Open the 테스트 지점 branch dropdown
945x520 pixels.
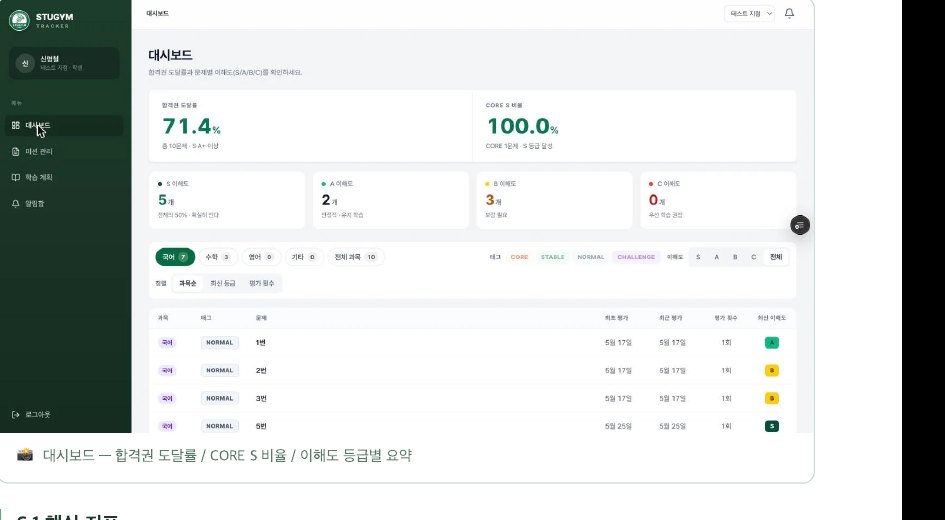pyautogui.click(x=750, y=13)
